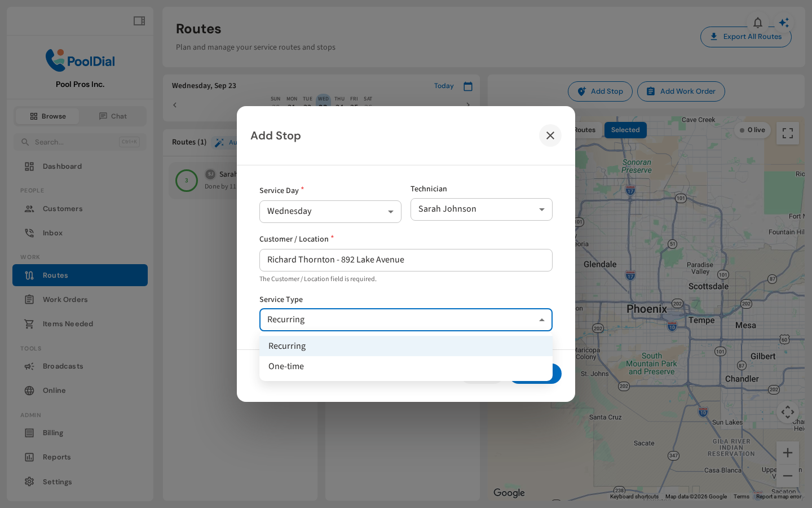Zoom in on the map

click(x=788, y=453)
